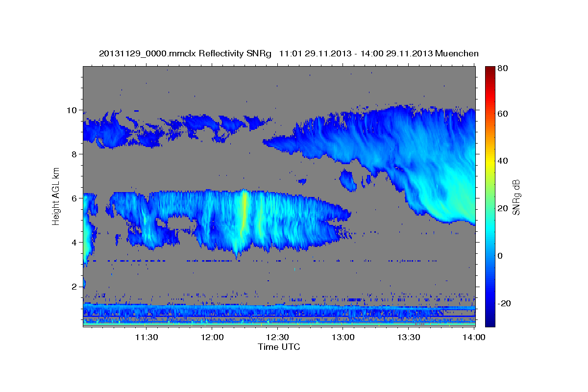This screenshot has width=588, height=392.
Task: Click the 12:30 time tick label
Action: pos(278,337)
